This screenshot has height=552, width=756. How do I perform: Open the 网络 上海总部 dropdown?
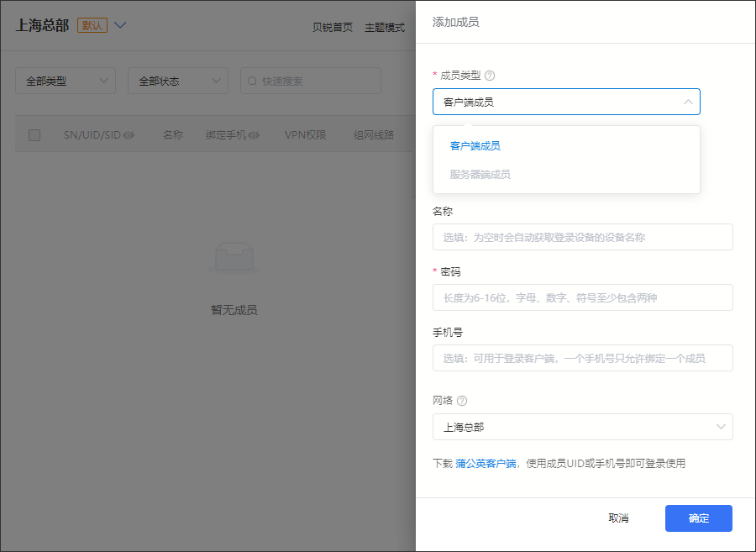click(x=582, y=427)
